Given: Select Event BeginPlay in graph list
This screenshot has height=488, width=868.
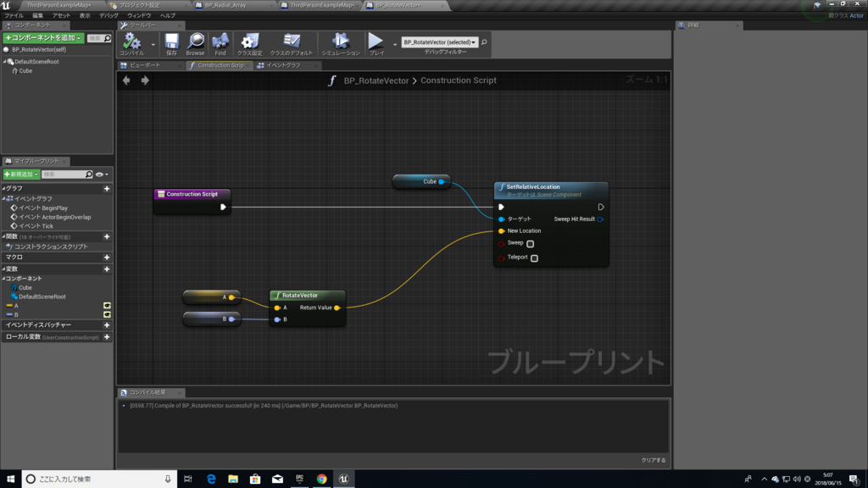Looking at the screenshot, I should 43,208.
